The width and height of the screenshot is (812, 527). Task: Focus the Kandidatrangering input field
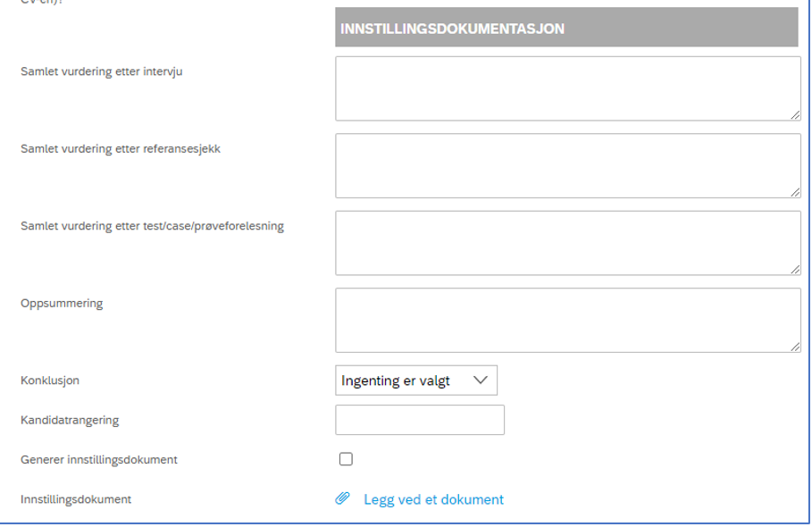tap(420, 420)
